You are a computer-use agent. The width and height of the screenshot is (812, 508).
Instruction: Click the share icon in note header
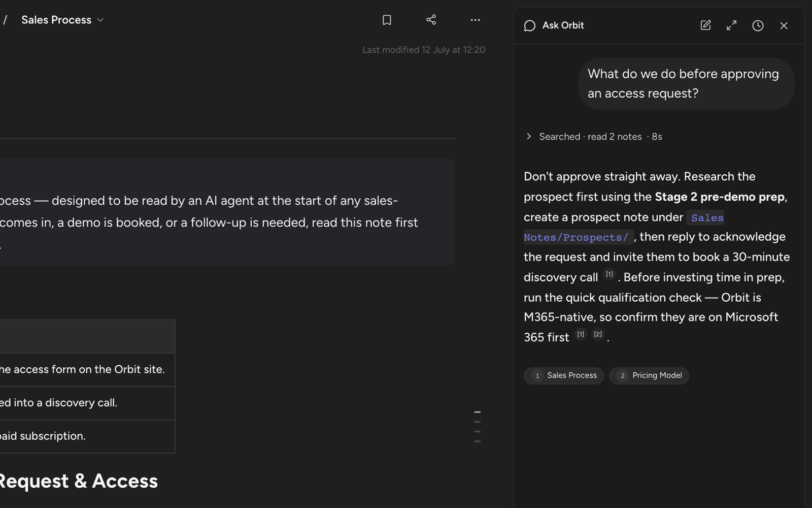tap(431, 20)
